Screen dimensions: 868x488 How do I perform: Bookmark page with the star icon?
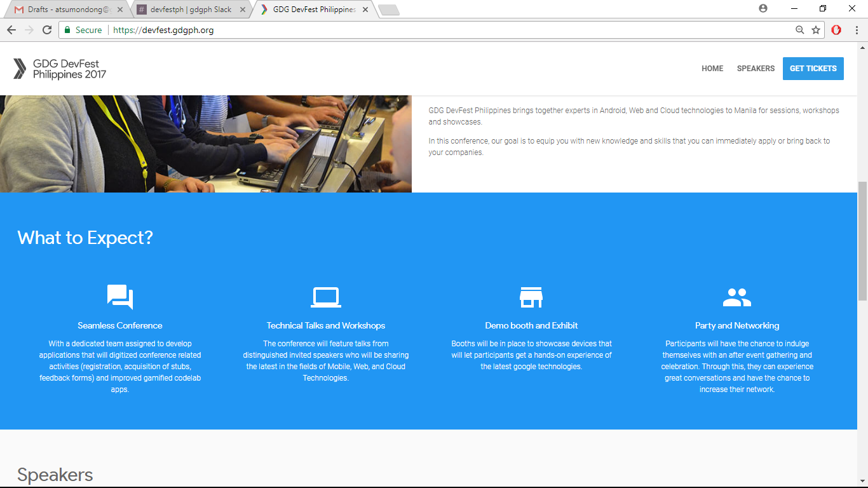point(816,30)
